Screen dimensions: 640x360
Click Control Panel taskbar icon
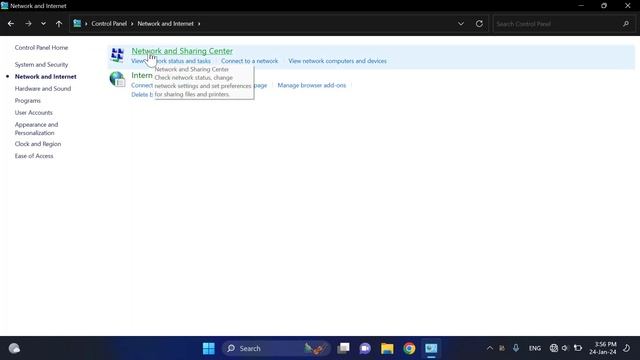(x=431, y=348)
